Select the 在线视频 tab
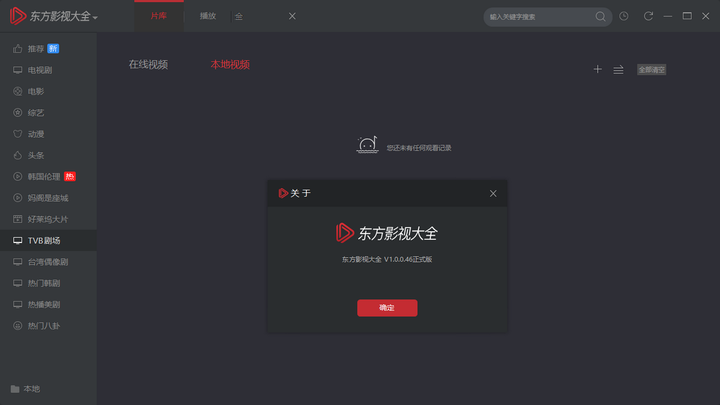 148,65
